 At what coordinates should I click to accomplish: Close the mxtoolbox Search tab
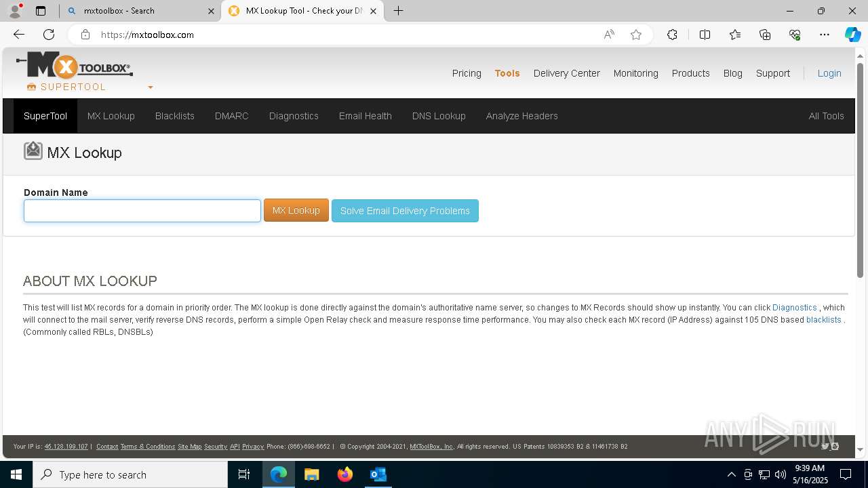point(211,11)
